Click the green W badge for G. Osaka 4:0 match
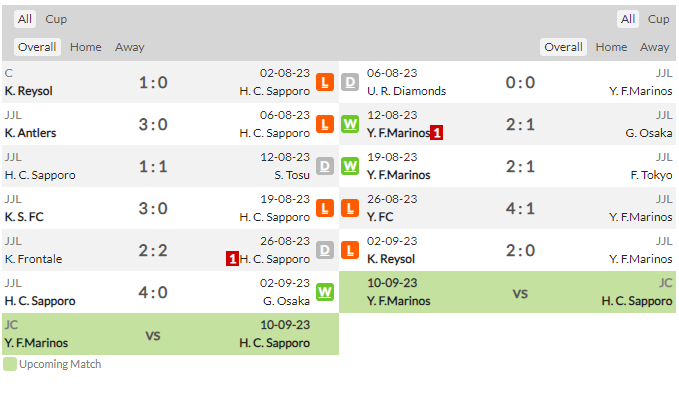This screenshot has width=679, height=395. click(324, 292)
